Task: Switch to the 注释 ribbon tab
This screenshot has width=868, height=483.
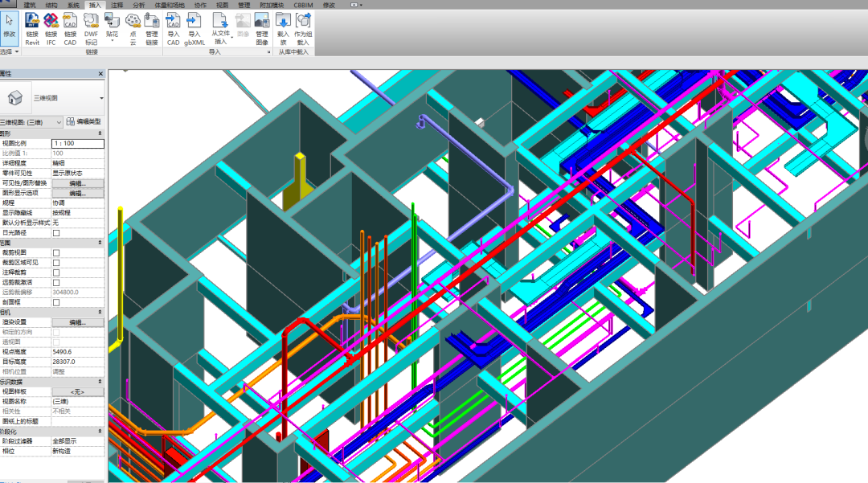Action: coord(117,5)
